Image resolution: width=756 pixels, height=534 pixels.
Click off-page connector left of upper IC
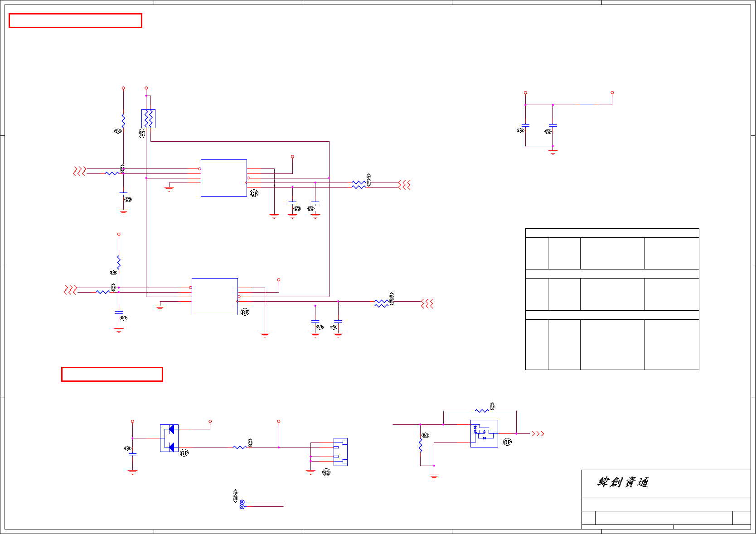79,171
